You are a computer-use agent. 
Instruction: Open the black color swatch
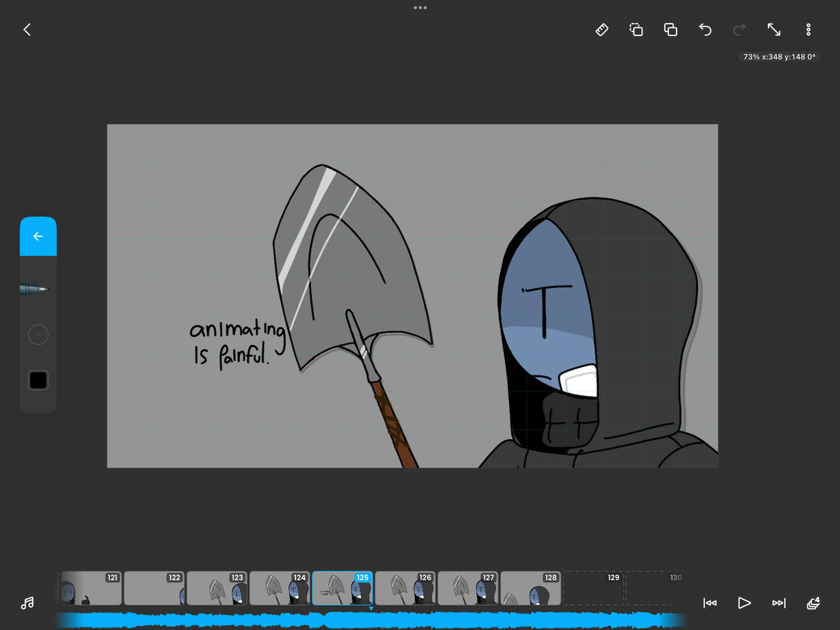(38, 380)
